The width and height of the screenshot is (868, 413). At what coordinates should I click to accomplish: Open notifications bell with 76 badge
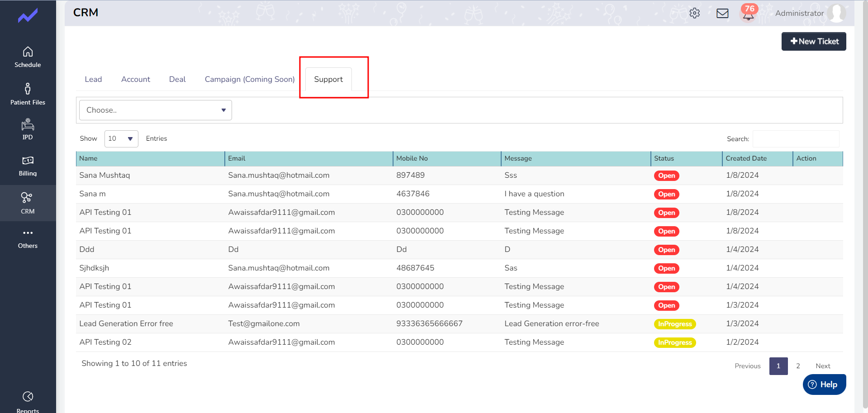[x=749, y=14]
